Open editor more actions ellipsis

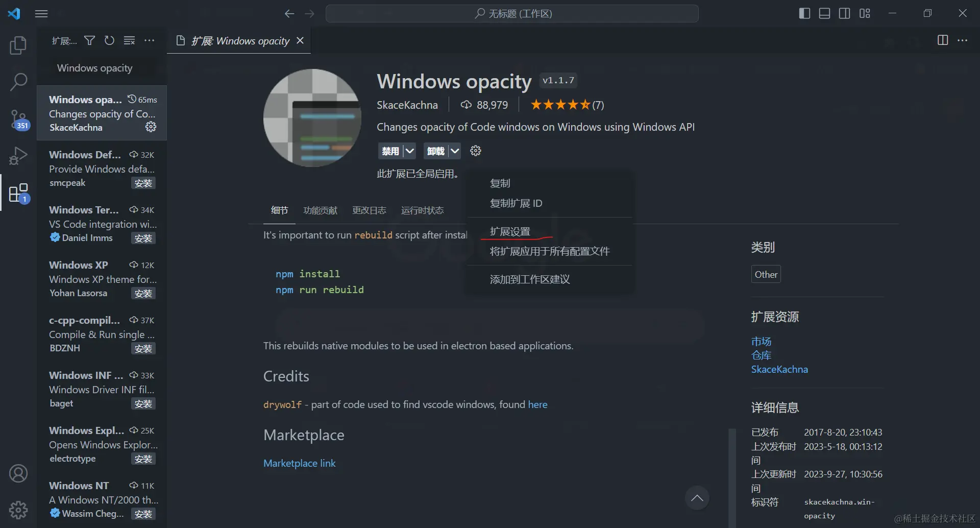click(962, 40)
